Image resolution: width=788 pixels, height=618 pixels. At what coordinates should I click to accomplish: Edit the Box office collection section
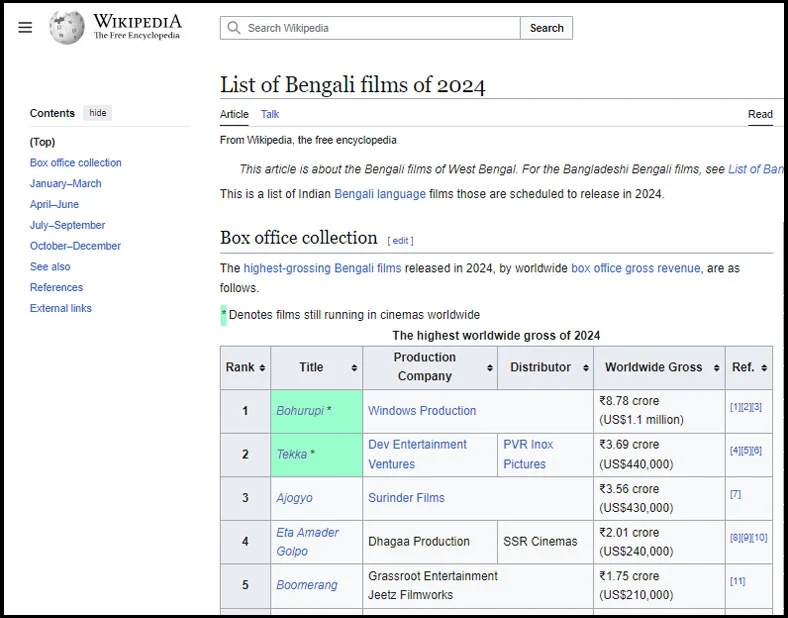pos(400,241)
